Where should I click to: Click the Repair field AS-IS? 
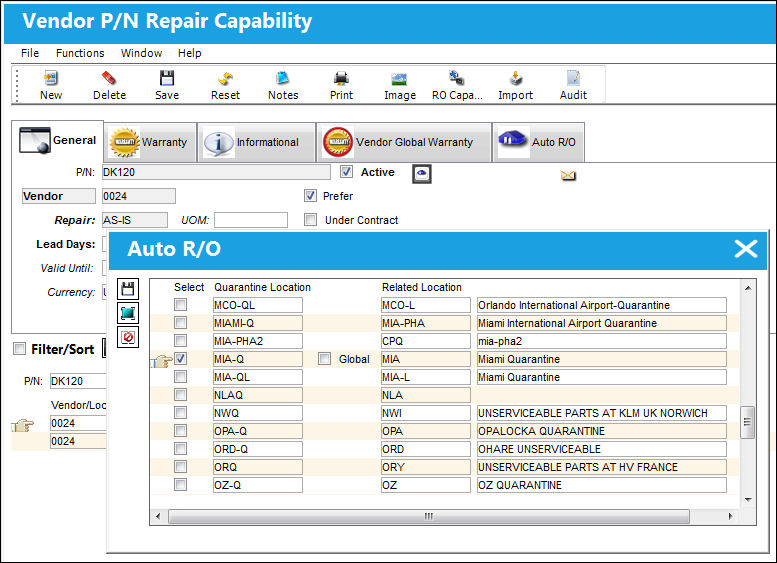click(135, 220)
